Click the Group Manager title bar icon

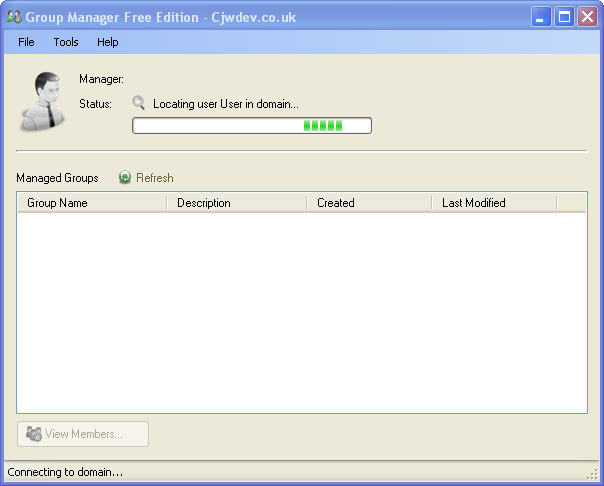[x=14, y=17]
